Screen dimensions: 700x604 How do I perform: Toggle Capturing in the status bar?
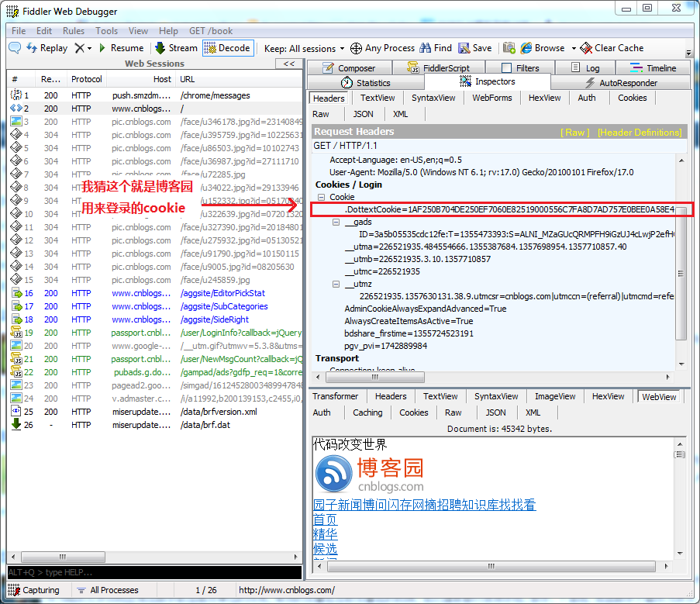click(x=34, y=590)
